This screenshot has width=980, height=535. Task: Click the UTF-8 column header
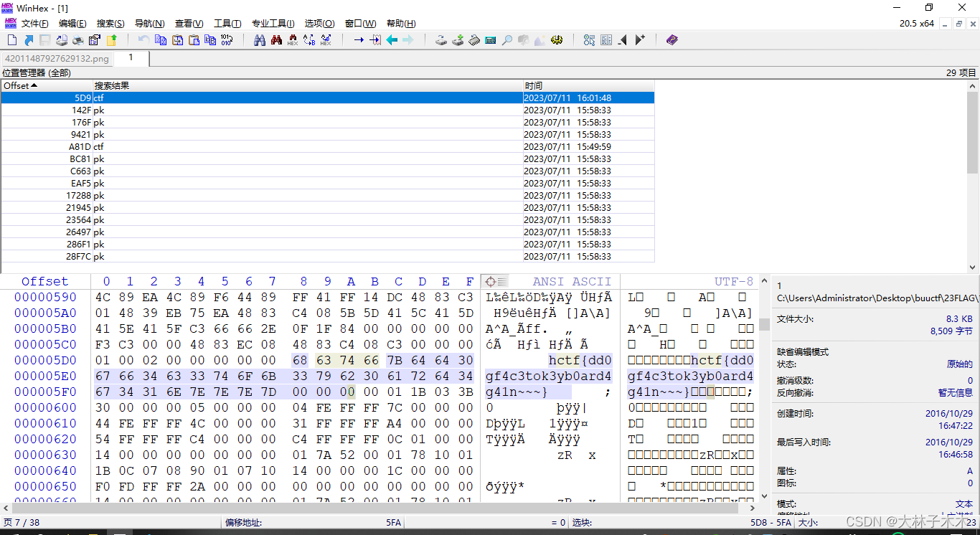pos(734,282)
